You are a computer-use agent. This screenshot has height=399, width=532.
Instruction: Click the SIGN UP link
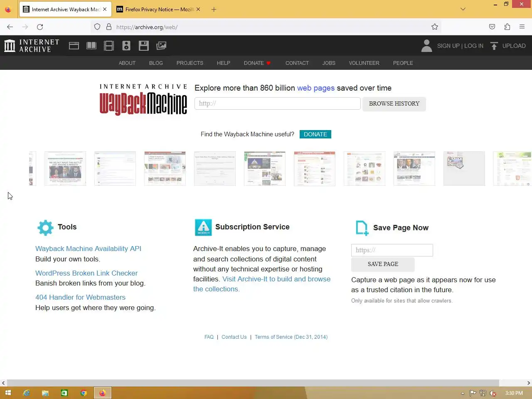click(448, 46)
